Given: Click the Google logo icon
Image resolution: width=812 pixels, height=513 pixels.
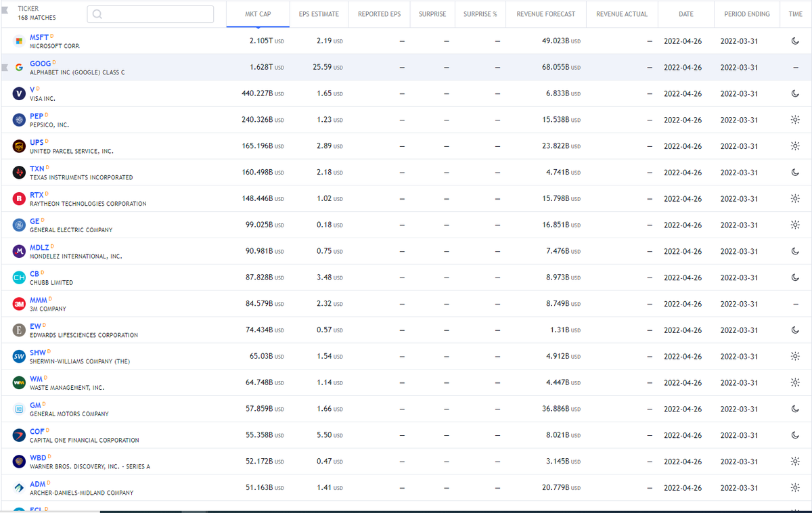Looking at the screenshot, I should (20, 68).
